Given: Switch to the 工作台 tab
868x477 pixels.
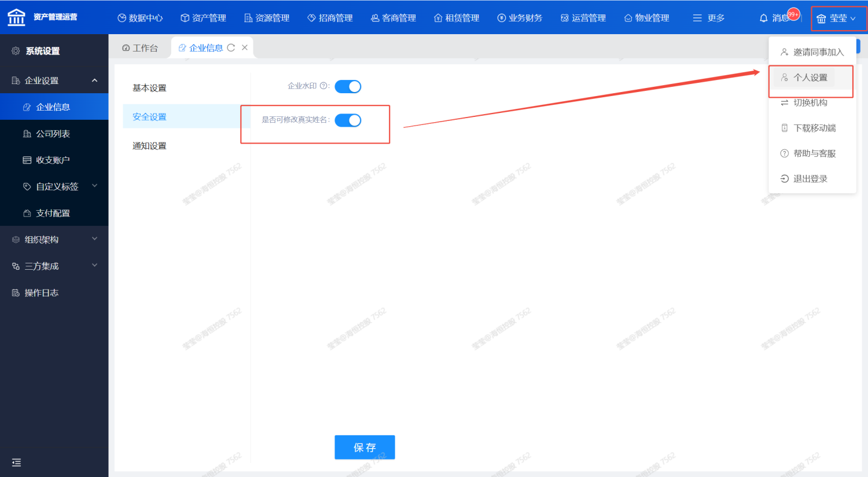Looking at the screenshot, I should coord(140,48).
